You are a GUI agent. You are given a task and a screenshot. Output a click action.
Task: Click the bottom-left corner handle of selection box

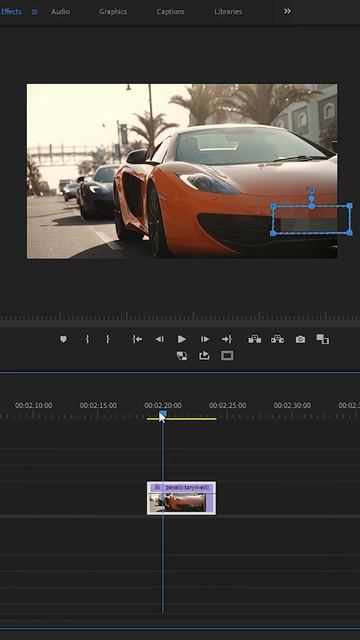pos(273,233)
